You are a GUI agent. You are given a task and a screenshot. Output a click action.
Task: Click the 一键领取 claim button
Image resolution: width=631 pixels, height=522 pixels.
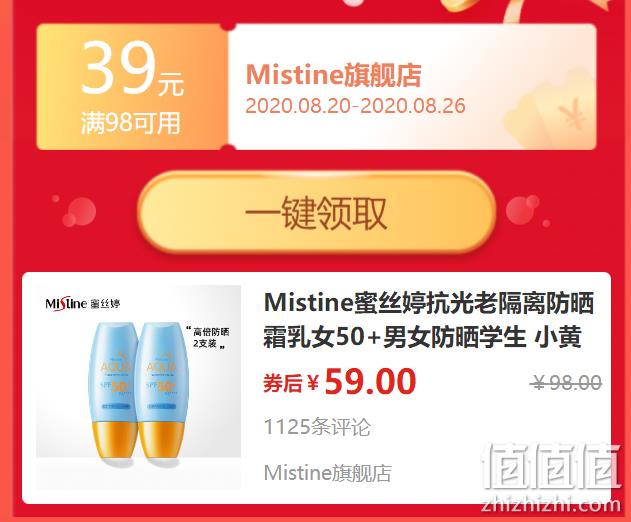[x=316, y=212]
